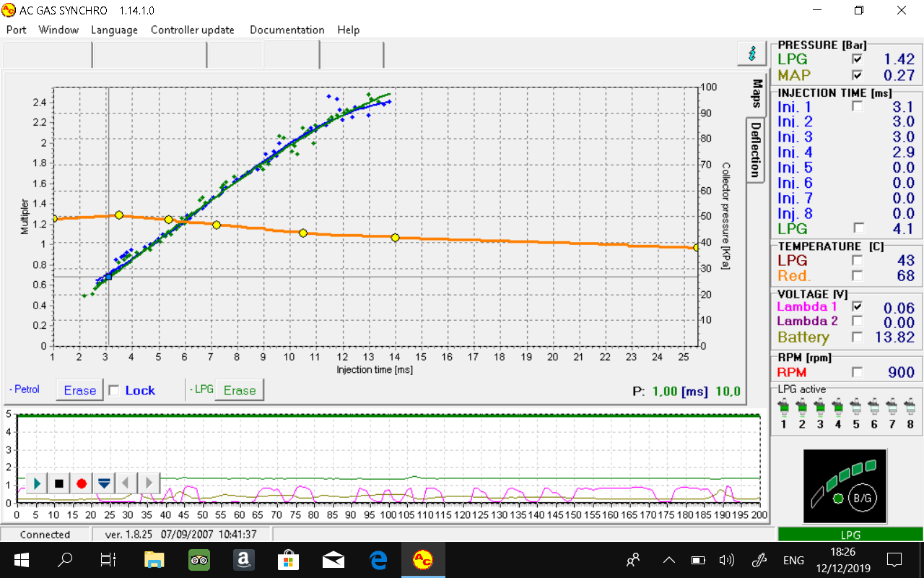The image size is (924, 578).
Task: Stop the oscilloscope recording with the black square
Action: point(59,483)
